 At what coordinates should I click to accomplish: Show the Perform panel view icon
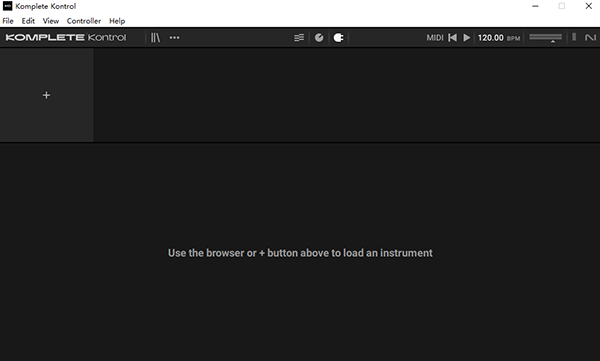point(299,38)
